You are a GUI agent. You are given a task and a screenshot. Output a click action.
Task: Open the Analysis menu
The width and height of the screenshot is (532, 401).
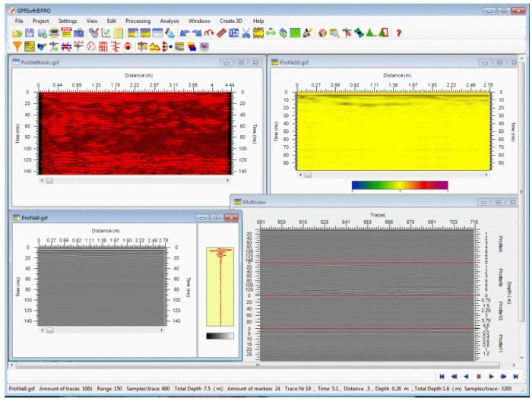pos(169,21)
